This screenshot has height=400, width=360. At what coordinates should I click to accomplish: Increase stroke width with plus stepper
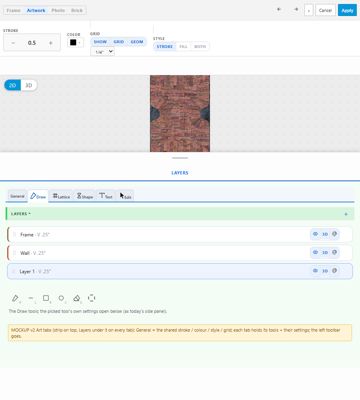(x=51, y=43)
